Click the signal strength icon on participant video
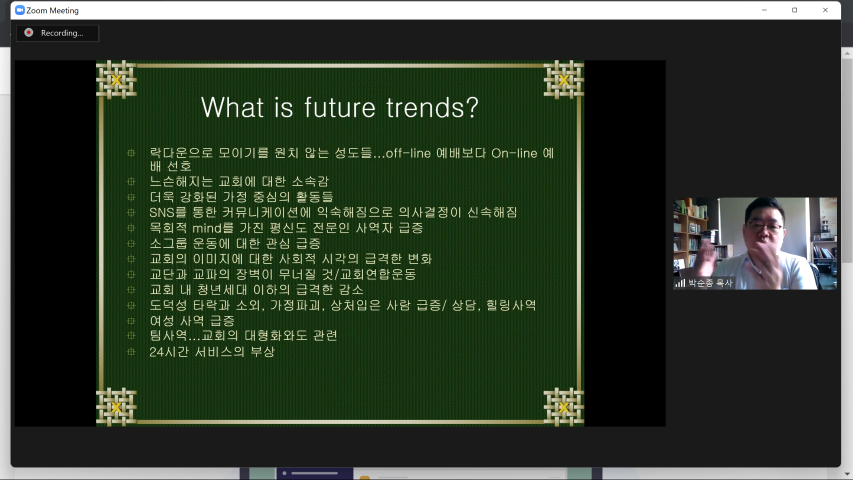This screenshot has width=853, height=480. [680, 283]
